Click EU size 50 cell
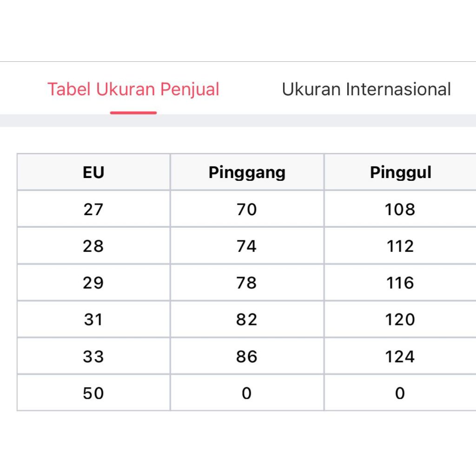Image resolution: width=476 pixels, height=476 pixels. [93, 393]
